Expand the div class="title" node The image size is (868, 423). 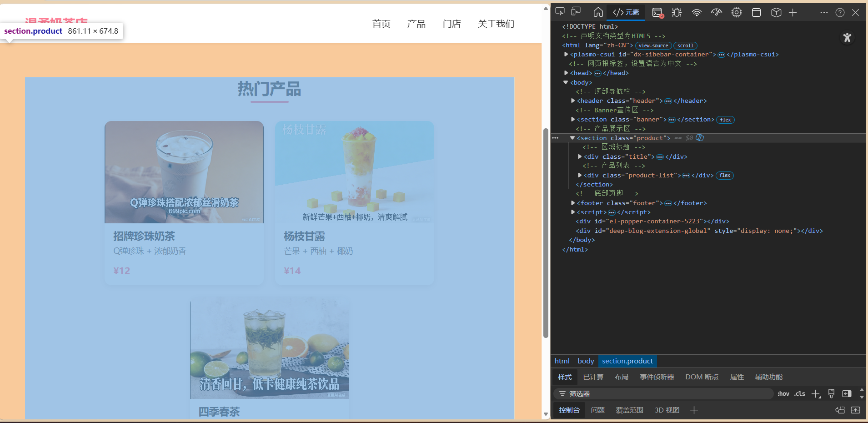pyautogui.click(x=580, y=156)
